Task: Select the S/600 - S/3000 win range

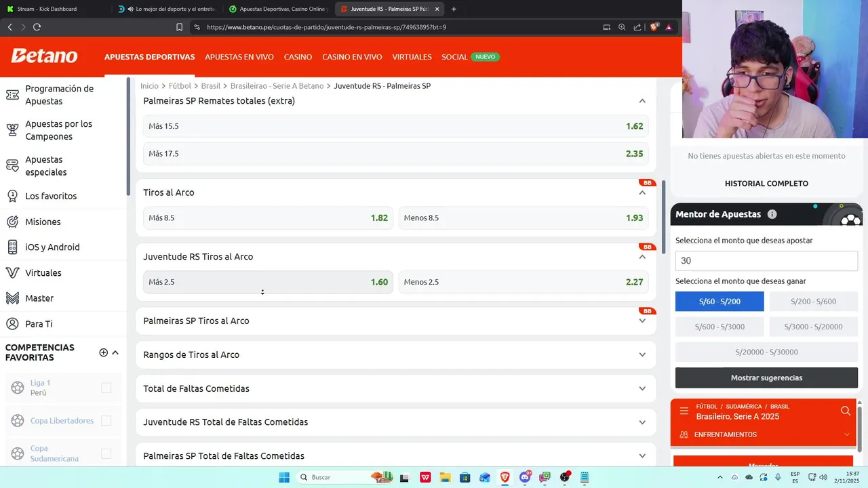Action: (x=719, y=327)
